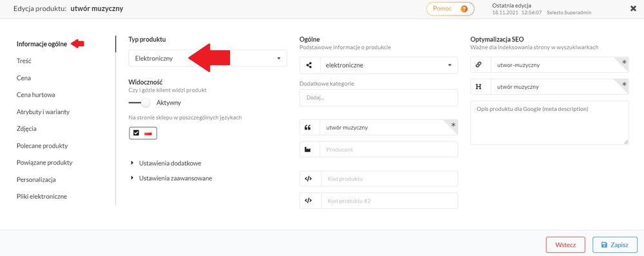Click the Pomoc help button
Viewport: 644px width, 256px height.
450,8
